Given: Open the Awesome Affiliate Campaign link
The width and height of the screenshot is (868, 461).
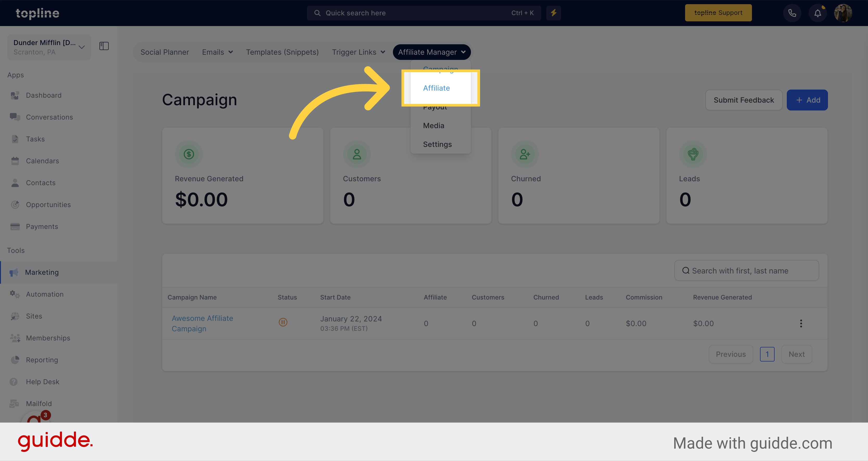Looking at the screenshot, I should [202, 323].
